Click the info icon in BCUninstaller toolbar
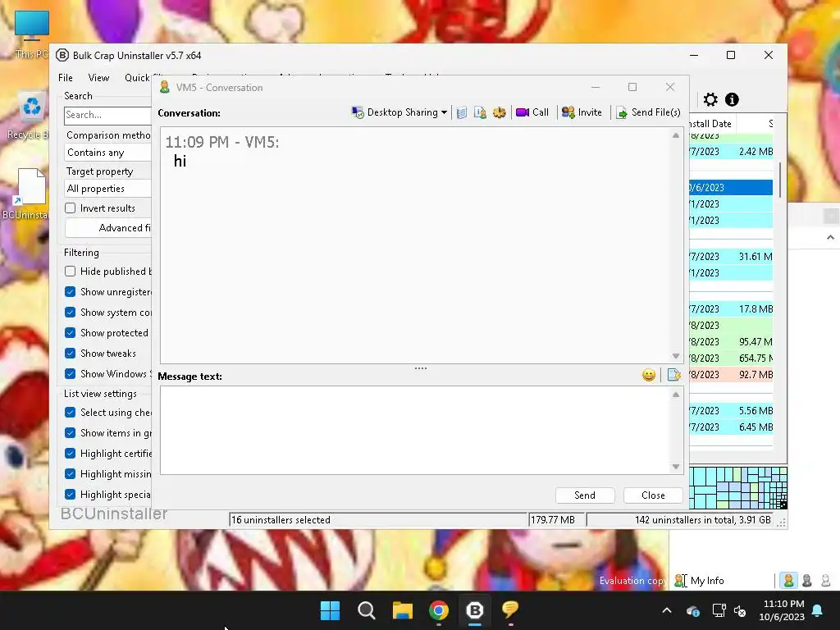Screen dimensions: 840x630 (732, 99)
